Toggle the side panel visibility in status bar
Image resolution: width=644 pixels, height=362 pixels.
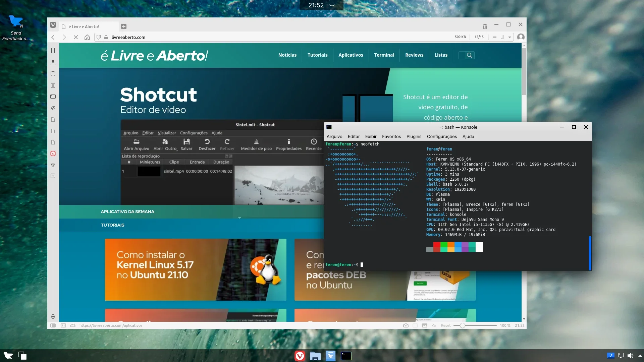tap(53, 325)
